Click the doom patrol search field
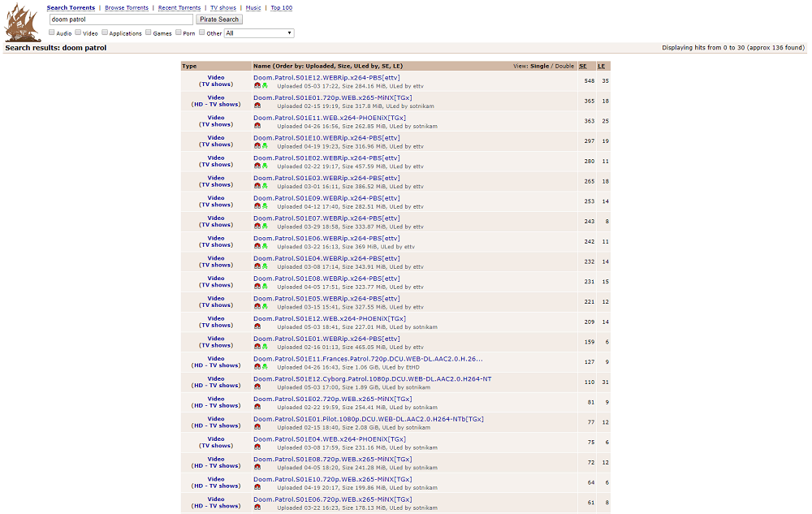Viewport: 812px width, 514px height. [x=121, y=19]
